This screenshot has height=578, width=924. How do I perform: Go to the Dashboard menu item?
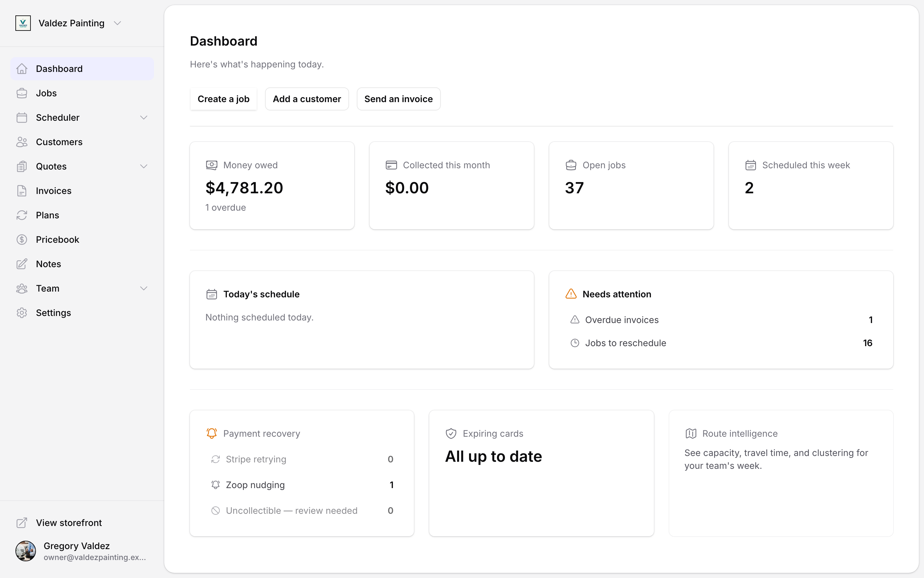(x=82, y=69)
